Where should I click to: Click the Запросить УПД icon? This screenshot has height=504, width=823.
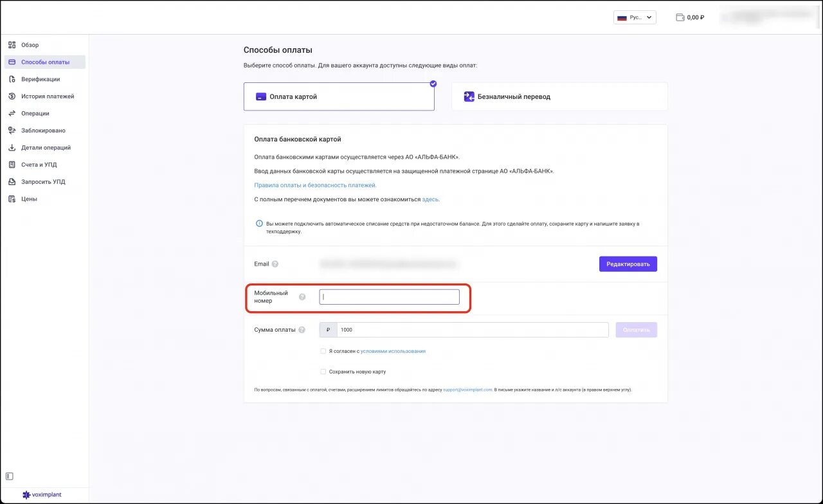click(x=12, y=182)
